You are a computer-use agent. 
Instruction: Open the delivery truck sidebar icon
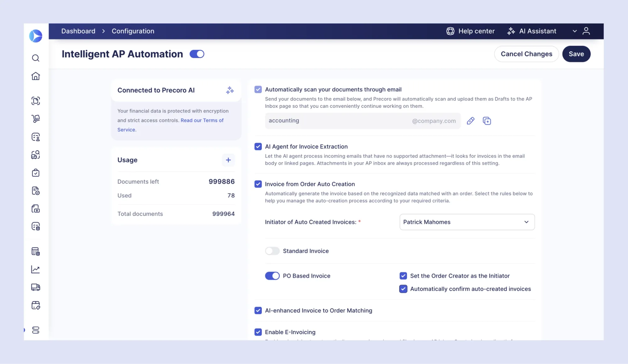tap(35, 287)
